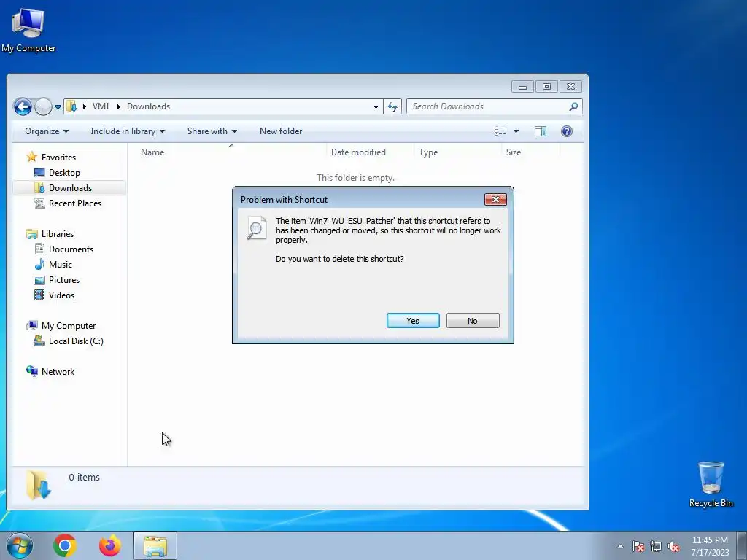This screenshot has height=560, width=747.
Task: Select Favorites in the navigation pane
Action: point(58,157)
